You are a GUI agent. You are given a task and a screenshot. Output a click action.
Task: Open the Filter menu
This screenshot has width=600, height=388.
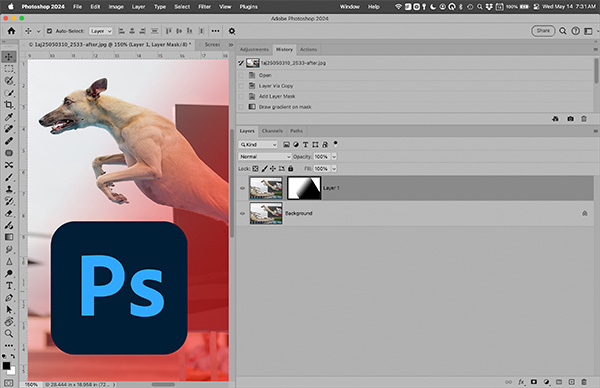204,7
